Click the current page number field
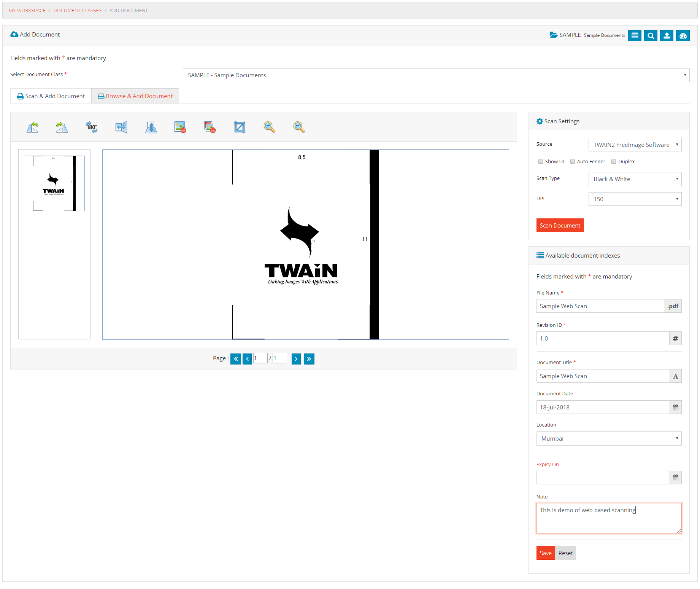The image size is (700, 589). pyautogui.click(x=260, y=358)
